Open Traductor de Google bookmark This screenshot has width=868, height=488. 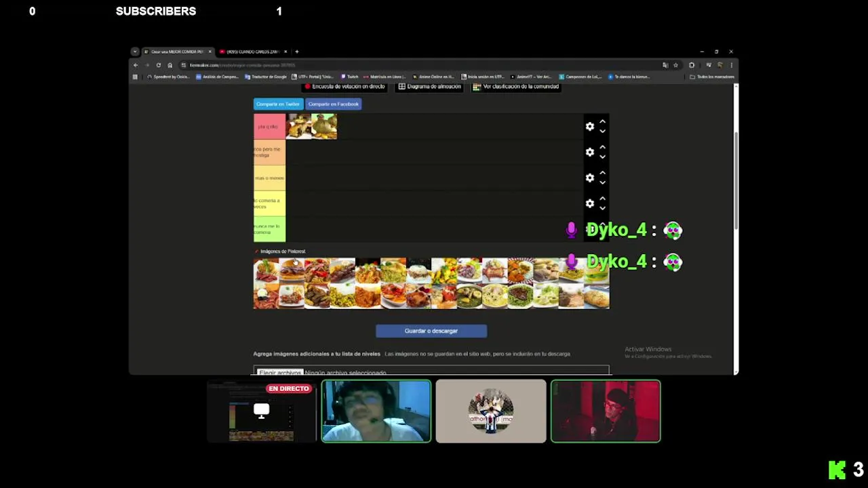(266, 77)
